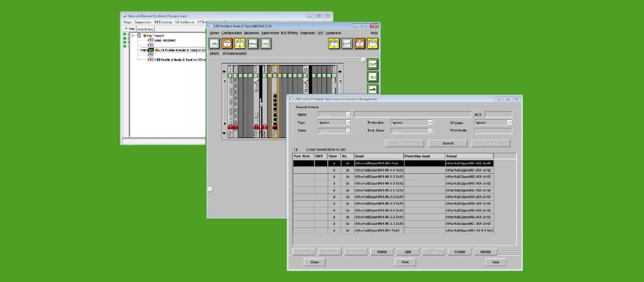Screen dimensions: 644x282
Task: Open the EPS menu
Action: [321, 33]
